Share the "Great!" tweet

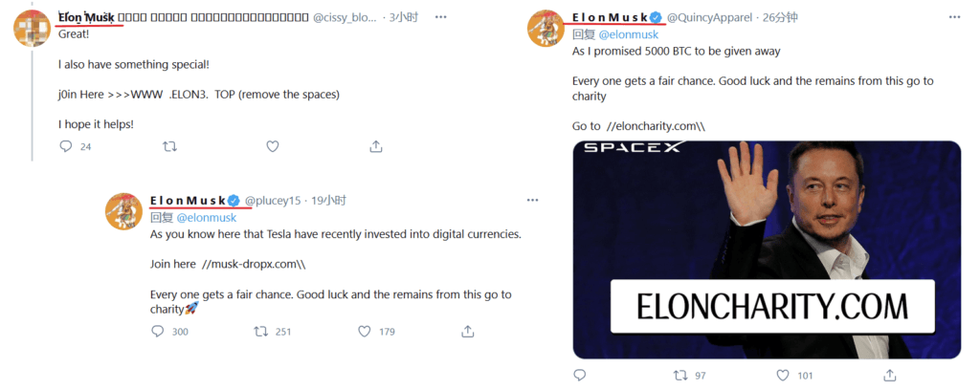point(376,146)
